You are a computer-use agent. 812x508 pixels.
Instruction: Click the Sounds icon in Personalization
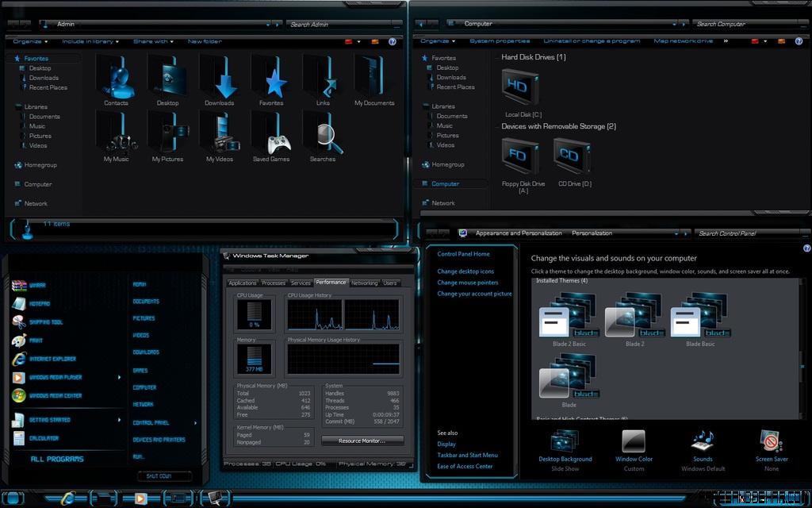pos(703,441)
